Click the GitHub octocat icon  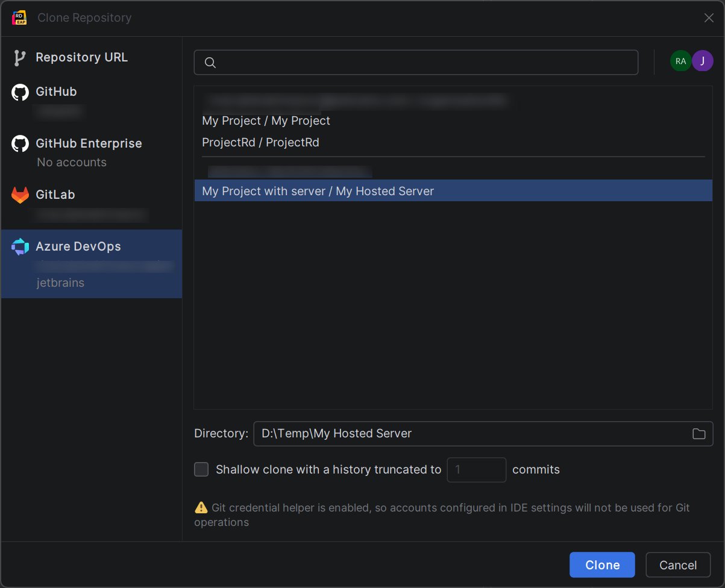(x=20, y=92)
